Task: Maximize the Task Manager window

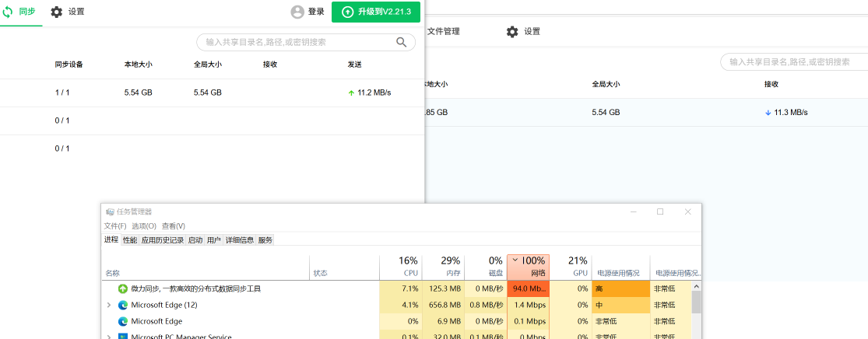Action: click(660, 211)
